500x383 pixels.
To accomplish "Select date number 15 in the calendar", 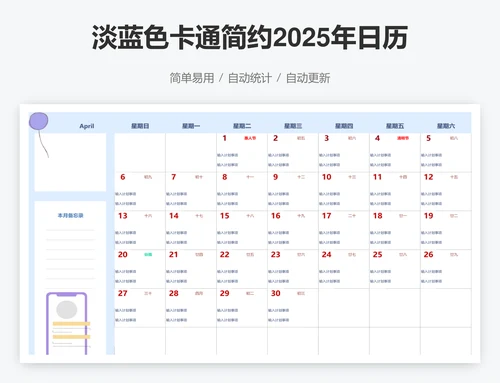I will coord(225,216).
